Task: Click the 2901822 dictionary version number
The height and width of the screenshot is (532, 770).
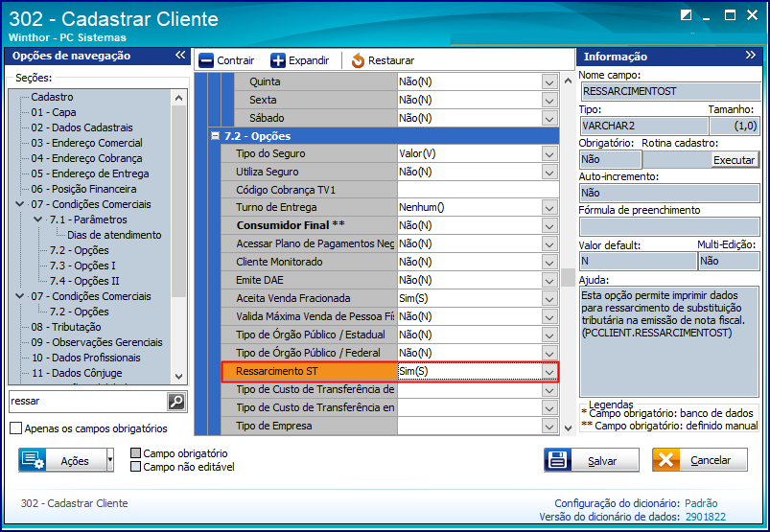Action: pos(706,517)
